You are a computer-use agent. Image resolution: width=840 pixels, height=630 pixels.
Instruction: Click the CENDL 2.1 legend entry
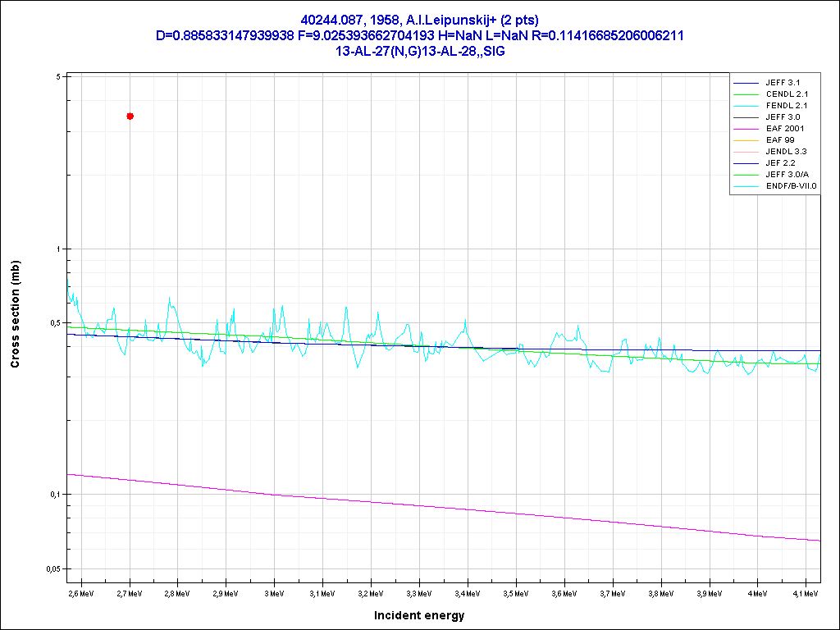[786, 94]
